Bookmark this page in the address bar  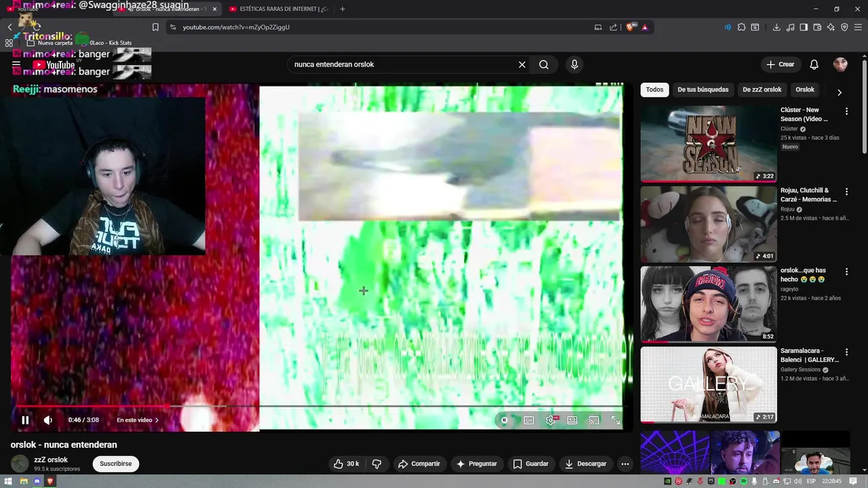point(155,27)
